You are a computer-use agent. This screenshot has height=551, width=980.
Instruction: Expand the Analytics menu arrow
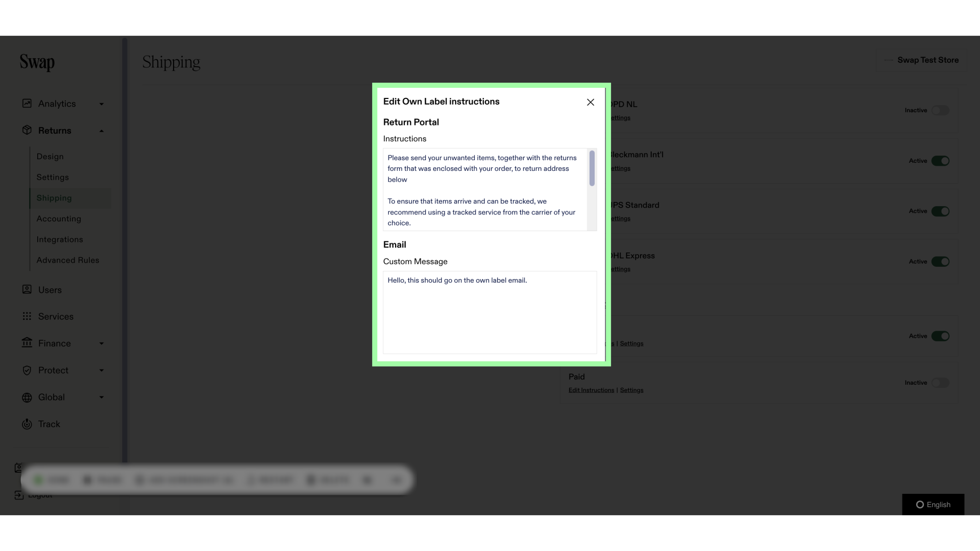[x=102, y=104]
